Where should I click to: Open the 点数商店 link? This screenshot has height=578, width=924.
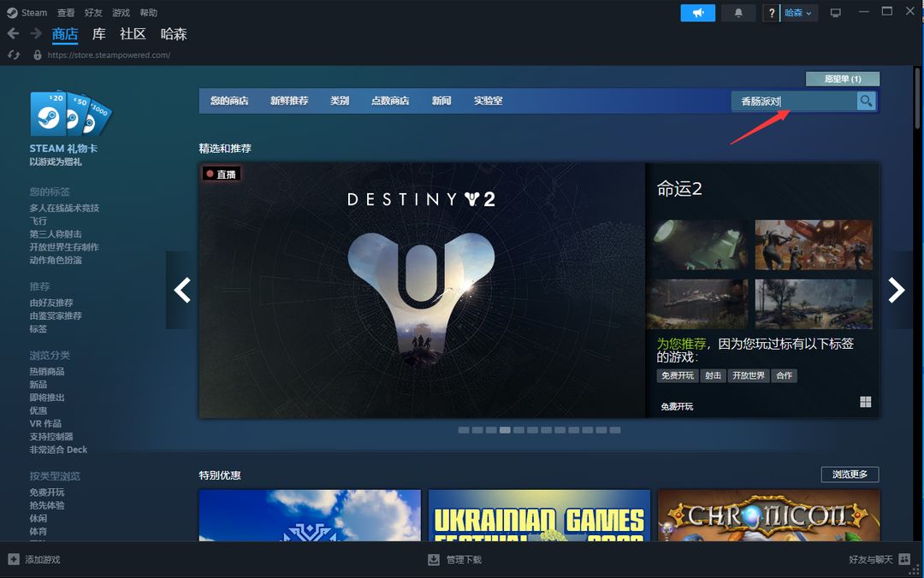pyautogui.click(x=390, y=101)
